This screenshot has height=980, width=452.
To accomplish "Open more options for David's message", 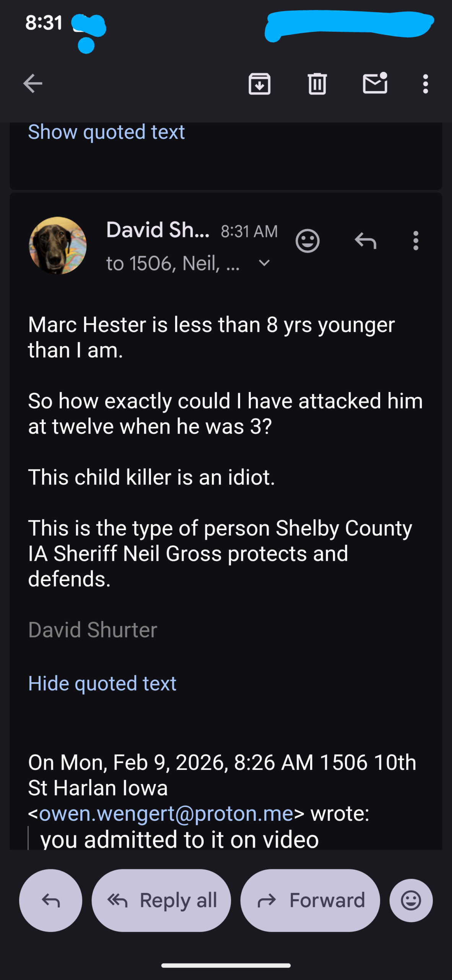I will (416, 241).
